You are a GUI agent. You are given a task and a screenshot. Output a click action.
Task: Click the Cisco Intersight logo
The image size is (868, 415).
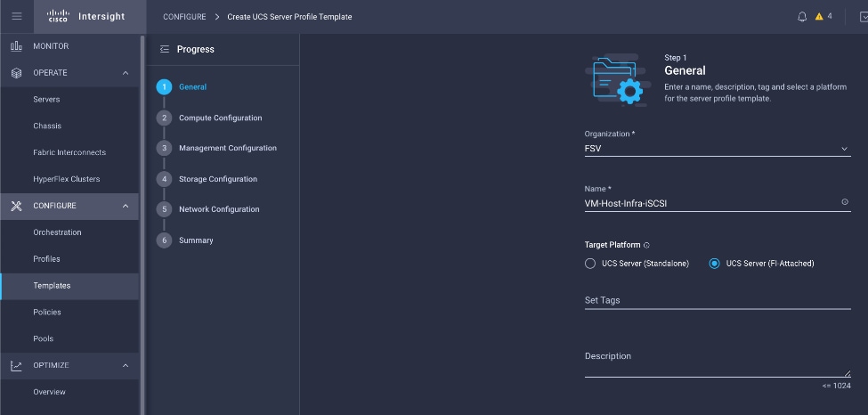click(86, 16)
